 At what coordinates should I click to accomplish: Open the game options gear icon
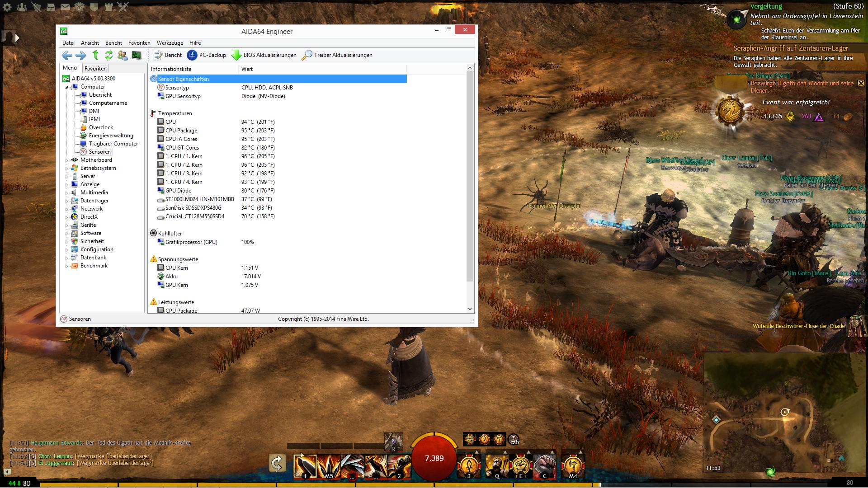7,7
